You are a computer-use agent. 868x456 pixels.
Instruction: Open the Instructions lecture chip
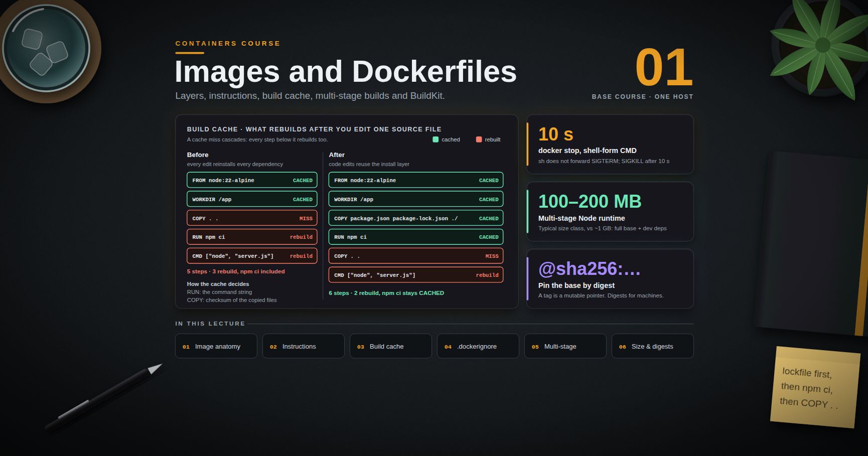click(x=303, y=346)
